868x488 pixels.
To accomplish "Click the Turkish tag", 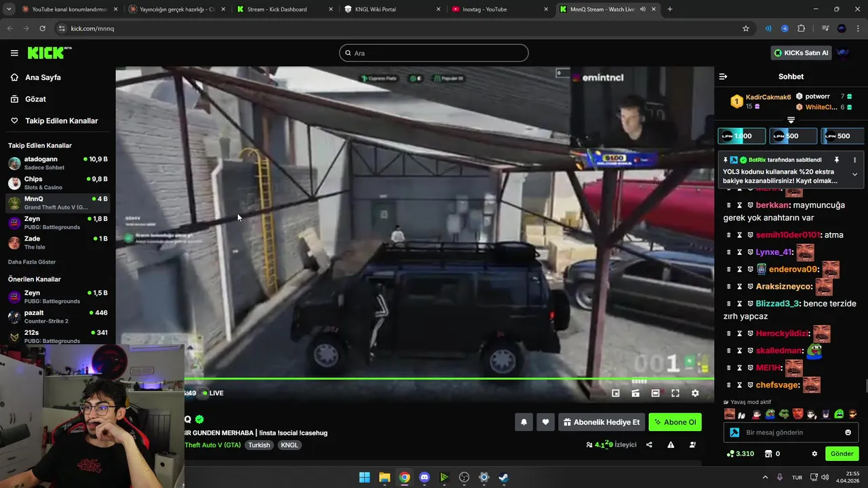I will point(259,445).
